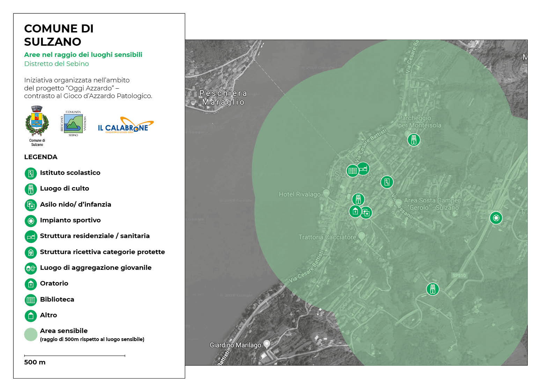Viewport: 554px width, 392px height.
Task: Click the scale bar line above '500 m'
Action: coord(75,356)
